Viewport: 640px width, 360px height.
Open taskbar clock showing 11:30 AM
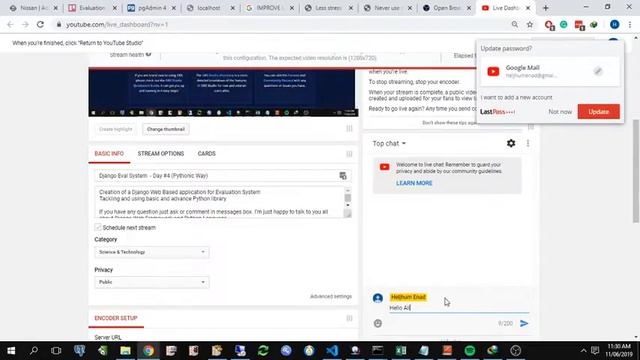619,350
